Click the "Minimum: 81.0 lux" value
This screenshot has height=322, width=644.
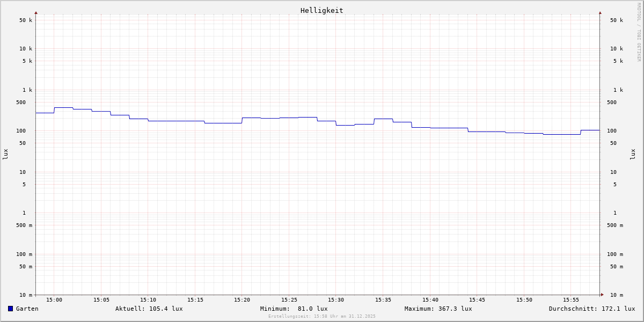[x=294, y=309]
